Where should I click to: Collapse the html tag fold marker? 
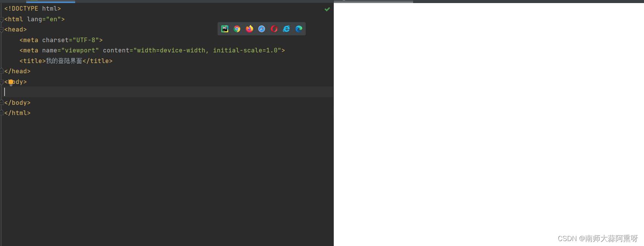(2, 19)
